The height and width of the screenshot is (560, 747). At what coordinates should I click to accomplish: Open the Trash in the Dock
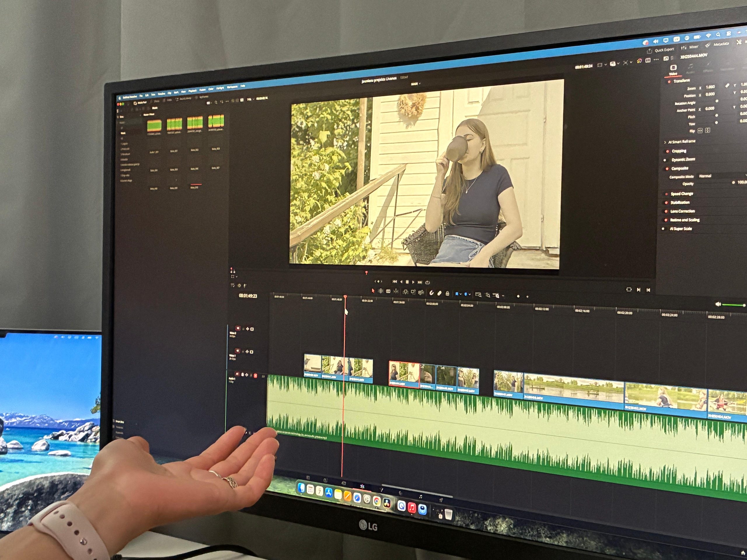coord(449,515)
